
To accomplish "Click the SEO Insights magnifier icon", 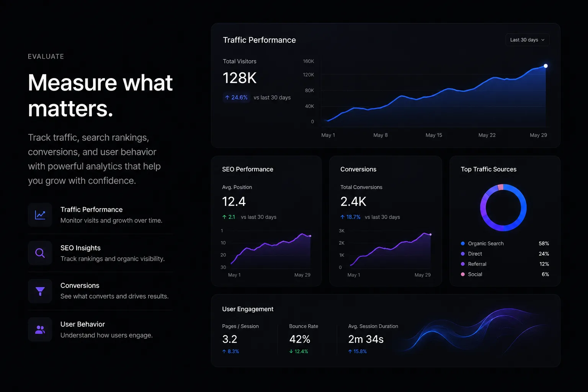I will point(40,253).
